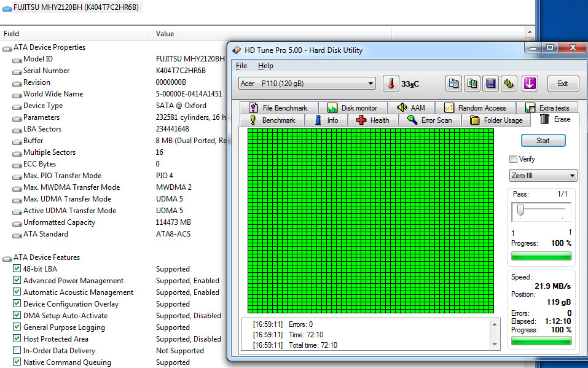
Task: Click the Pass count slider handle
Action: click(520, 210)
